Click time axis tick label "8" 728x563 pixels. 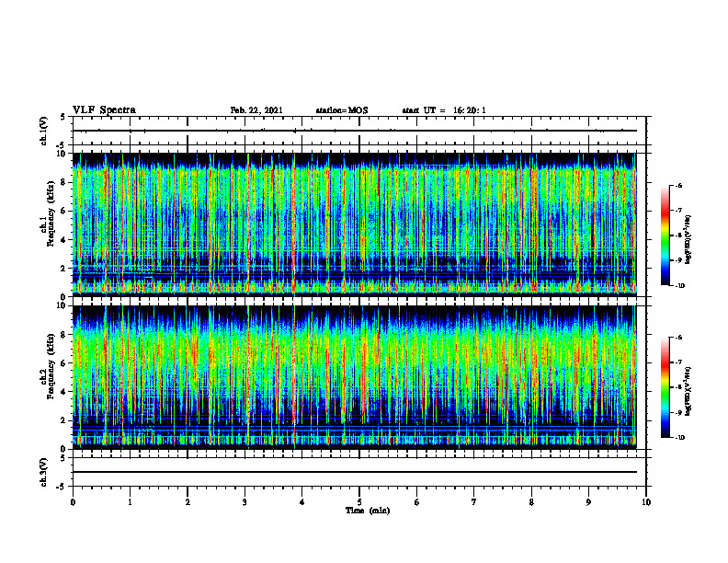531,502
